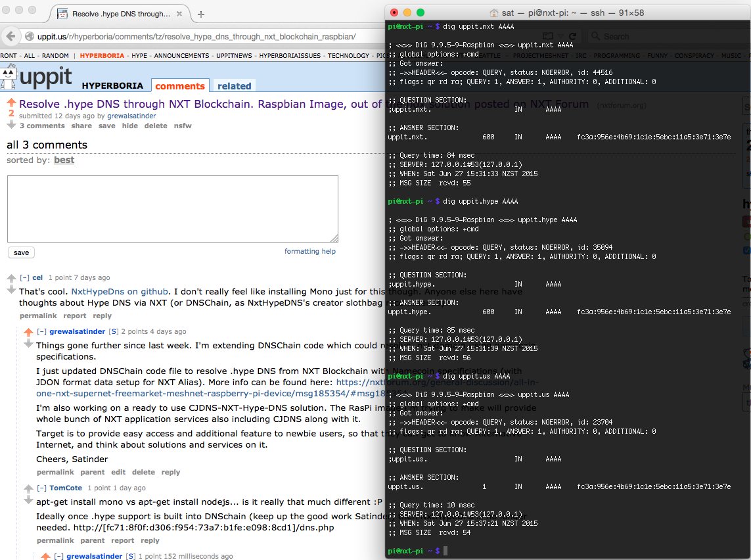Open parent of grewalsatinder's comment
The width and height of the screenshot is (751, 560).
pos(93,472)
